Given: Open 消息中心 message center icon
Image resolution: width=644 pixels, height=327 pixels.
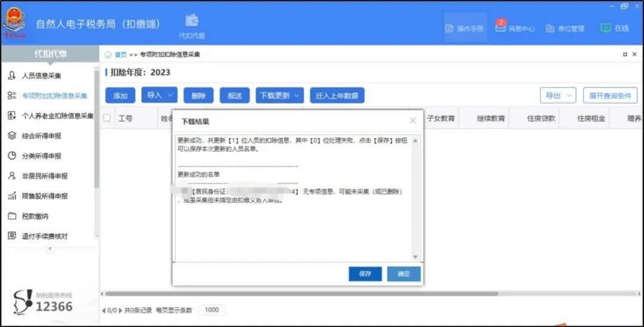Looking at the screenshot, I should (500, 28).
